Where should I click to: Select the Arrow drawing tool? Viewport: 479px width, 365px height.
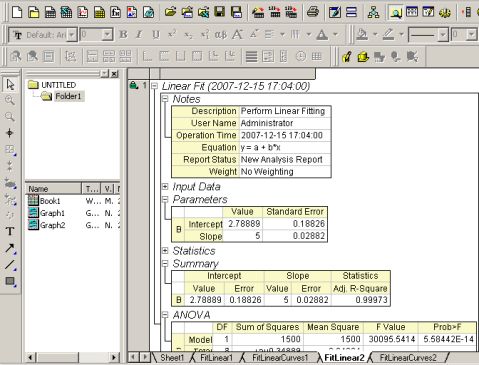coord(10,248)
